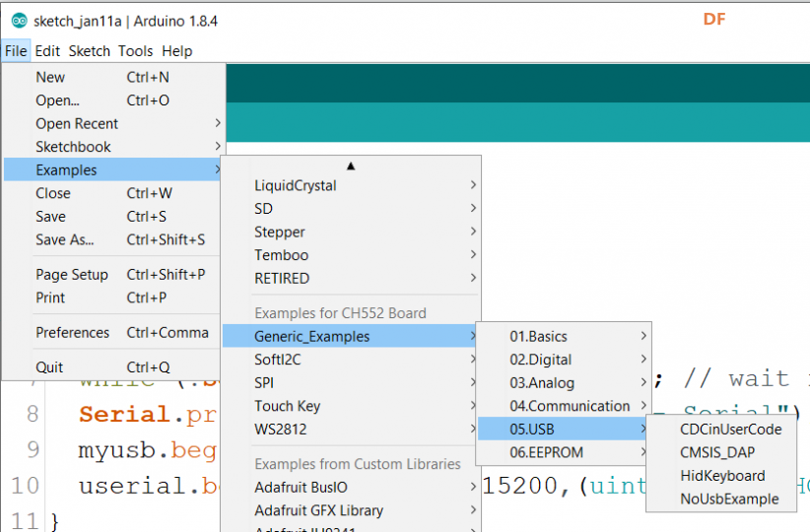Choose Close in the File menu

point(113,193)
